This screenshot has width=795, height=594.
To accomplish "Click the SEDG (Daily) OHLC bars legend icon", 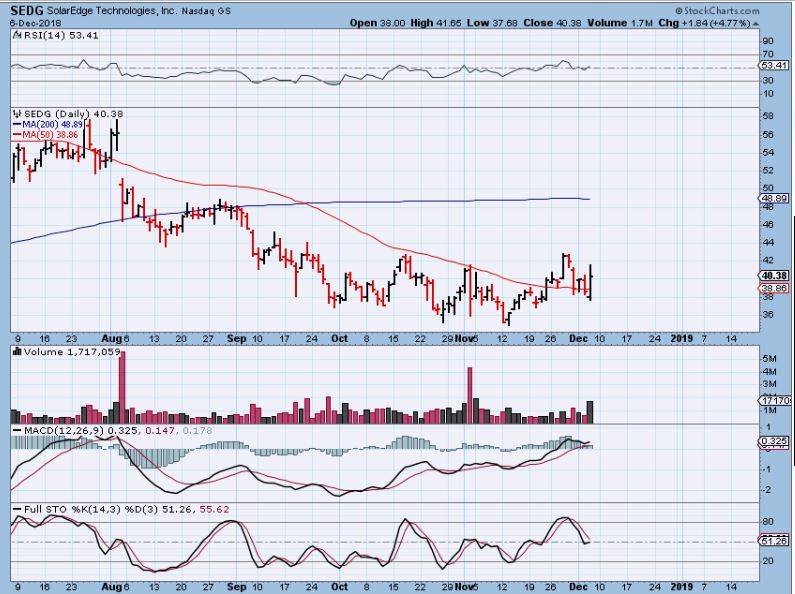I will [x=18, y=114].
